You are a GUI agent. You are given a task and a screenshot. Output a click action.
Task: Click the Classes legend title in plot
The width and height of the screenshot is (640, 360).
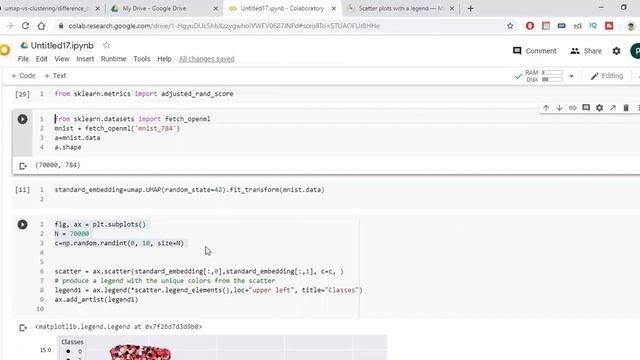click(x=72, y=342)
